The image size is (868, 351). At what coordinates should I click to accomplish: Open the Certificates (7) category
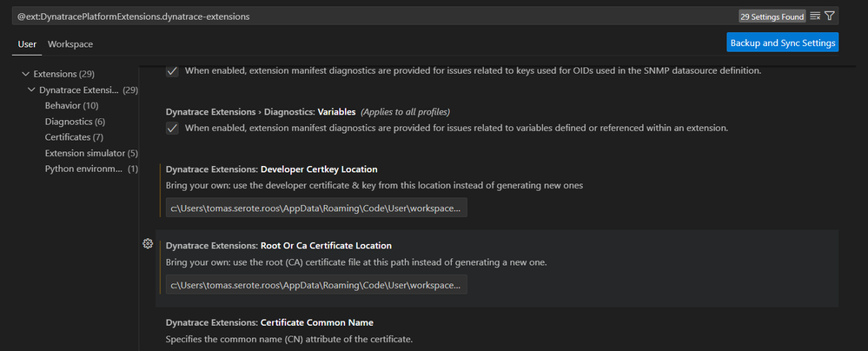(x=74, y=136)
